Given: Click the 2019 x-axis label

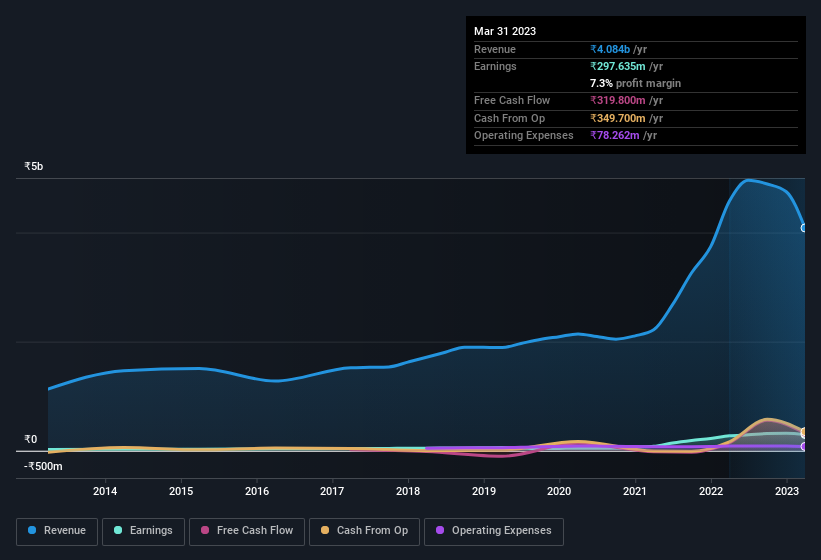Looking at the screenshot, I should pyautogui.click(x=484, y=491).
